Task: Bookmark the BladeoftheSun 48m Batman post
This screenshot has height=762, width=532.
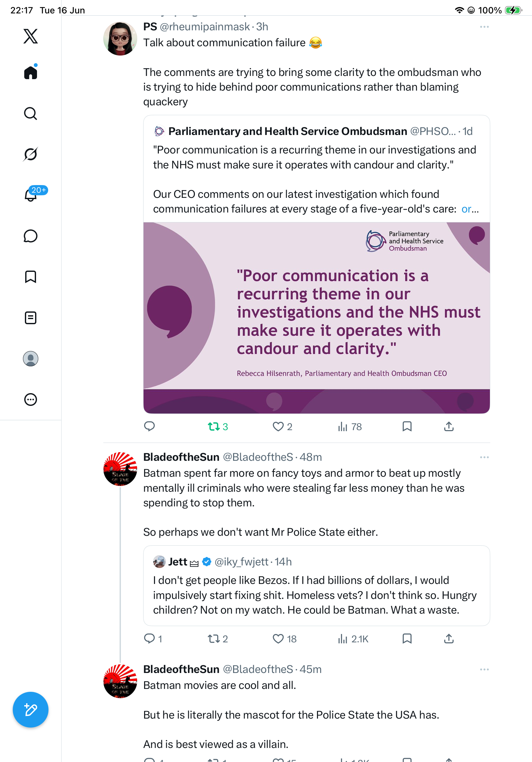Action: (407, 639)
